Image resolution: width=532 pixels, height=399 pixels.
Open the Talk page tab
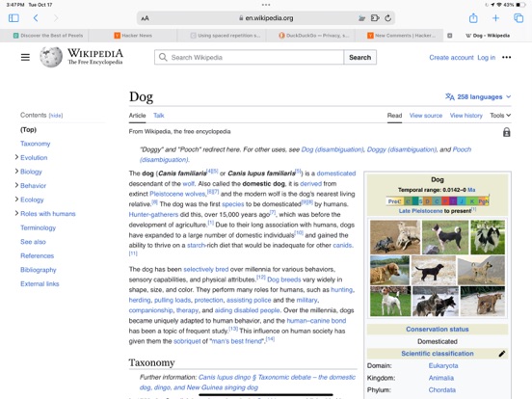point(158,116)
